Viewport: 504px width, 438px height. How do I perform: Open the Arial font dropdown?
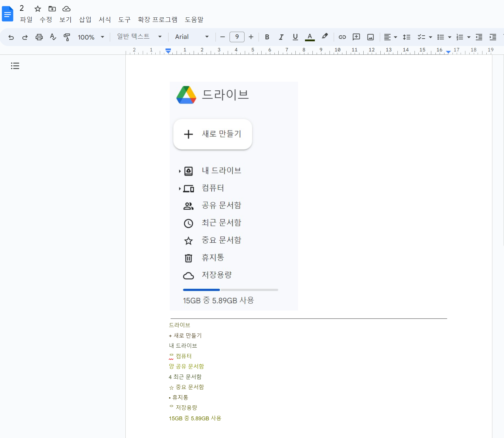(191, 36)
